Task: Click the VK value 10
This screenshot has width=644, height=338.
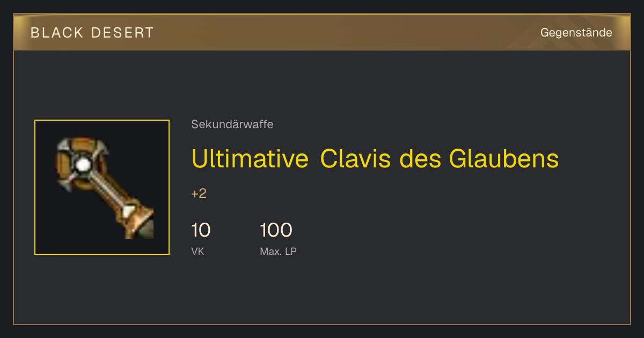Action: coord(201,230)
